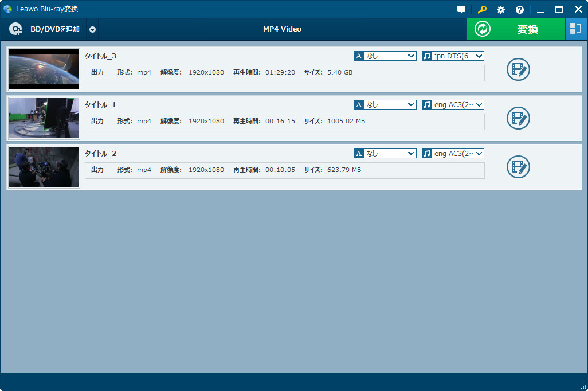
Task: Open edit settings for タイトル_2
Action: tap(518, 167)
